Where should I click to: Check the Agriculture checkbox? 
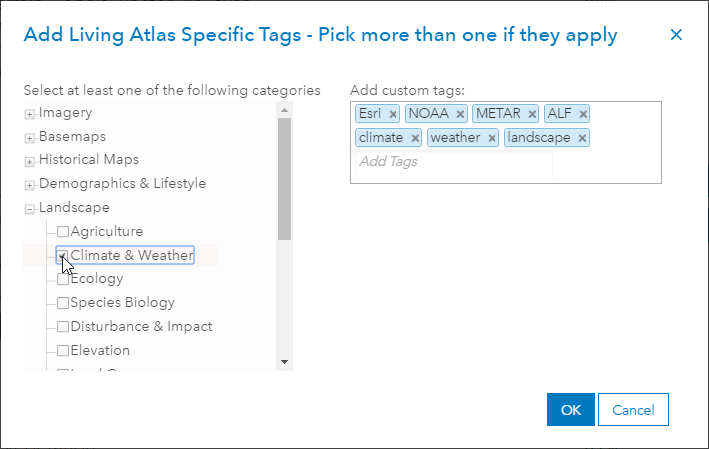pyautogui.click(x=63, y=232)
